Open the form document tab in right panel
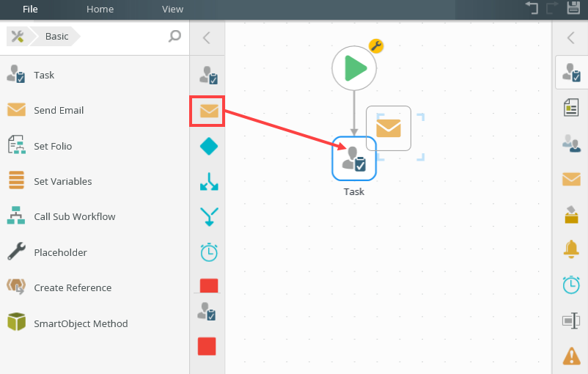This screenshot has width=588, height=374. pos(571,108)
